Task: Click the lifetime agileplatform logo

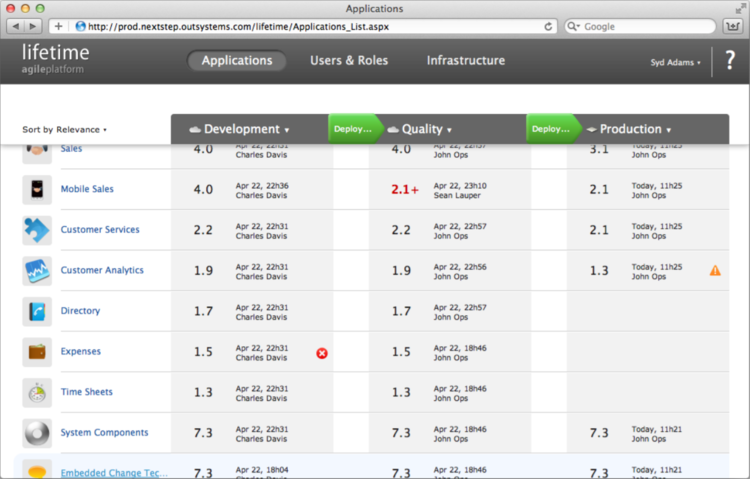Action: (55, 59)
